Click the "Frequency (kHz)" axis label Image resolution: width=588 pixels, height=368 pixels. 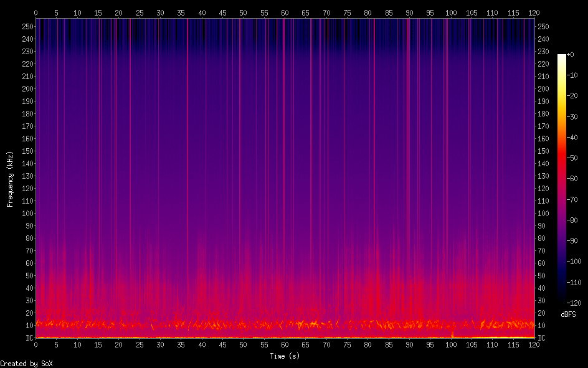10,179
